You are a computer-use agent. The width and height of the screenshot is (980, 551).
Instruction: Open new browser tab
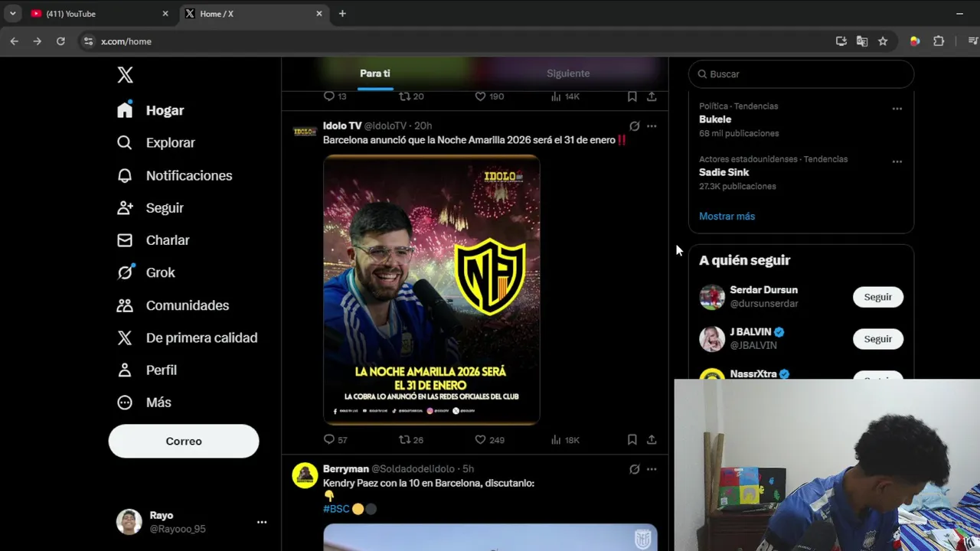342,14
